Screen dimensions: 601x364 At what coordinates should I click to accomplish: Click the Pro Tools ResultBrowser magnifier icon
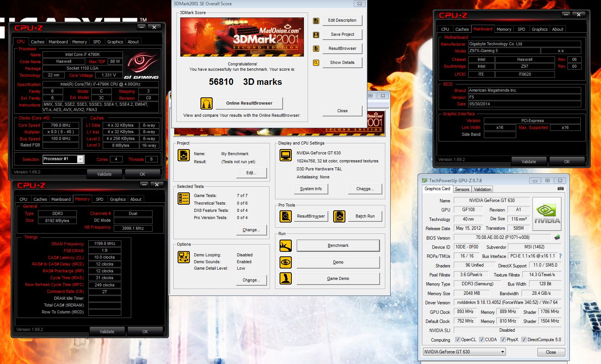286,216
